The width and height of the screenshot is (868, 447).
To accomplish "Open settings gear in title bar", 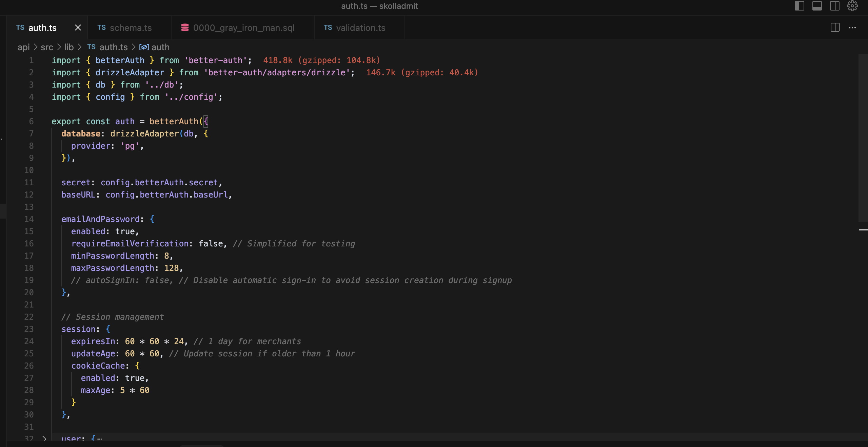I will (x=852, y=6).
